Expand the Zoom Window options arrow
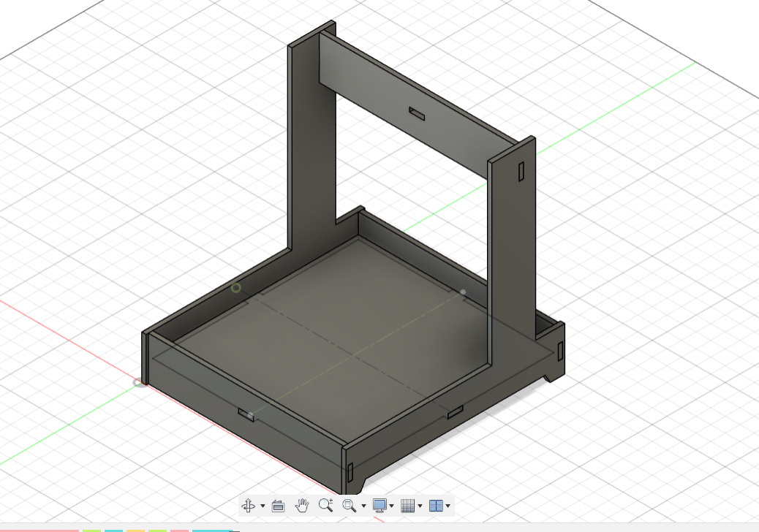This screenshot has height=532, width=759. (363, 506)
